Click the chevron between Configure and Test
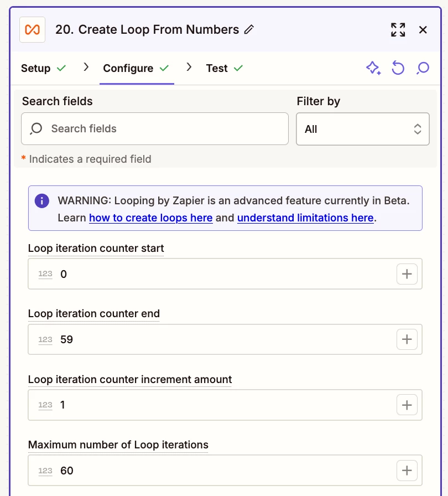Screen dimensions: 448x496 pyautogui.click(x=189, y=67)
